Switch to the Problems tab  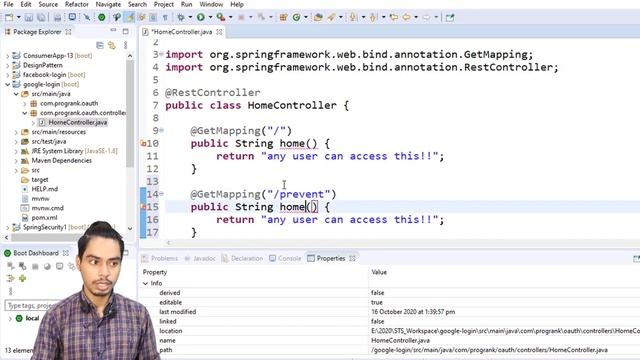[160, 258]
